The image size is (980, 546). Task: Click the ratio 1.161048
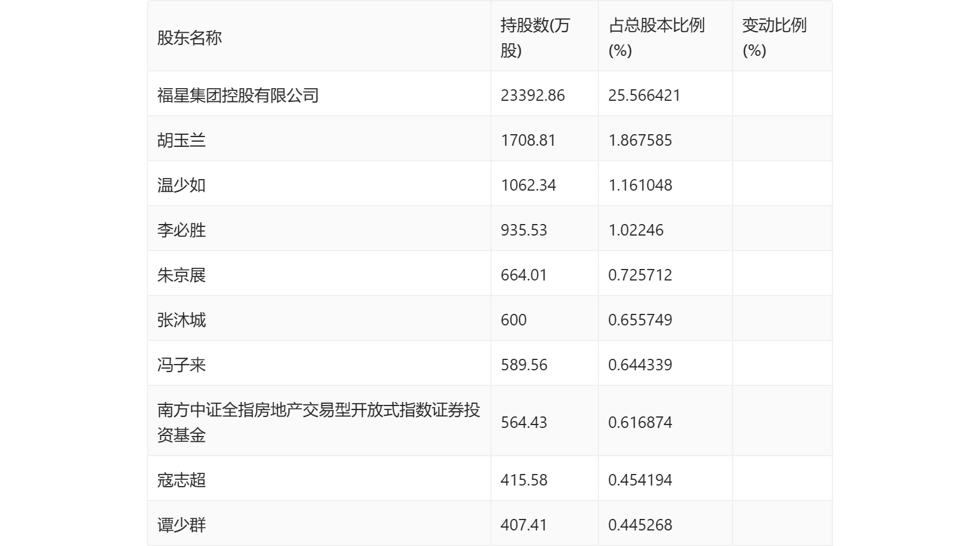point(640,185)
